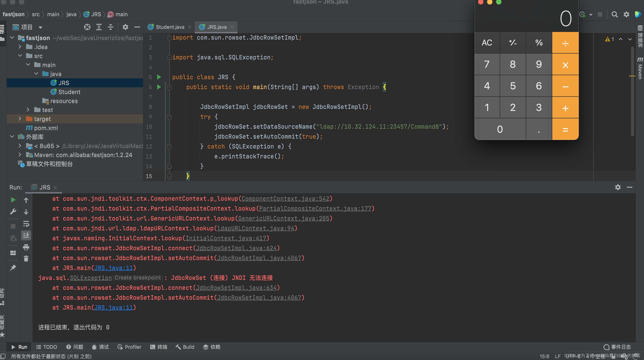Click the up-stack-trace arrow
This screenshot has height=360, width=644.
(26, 200)
